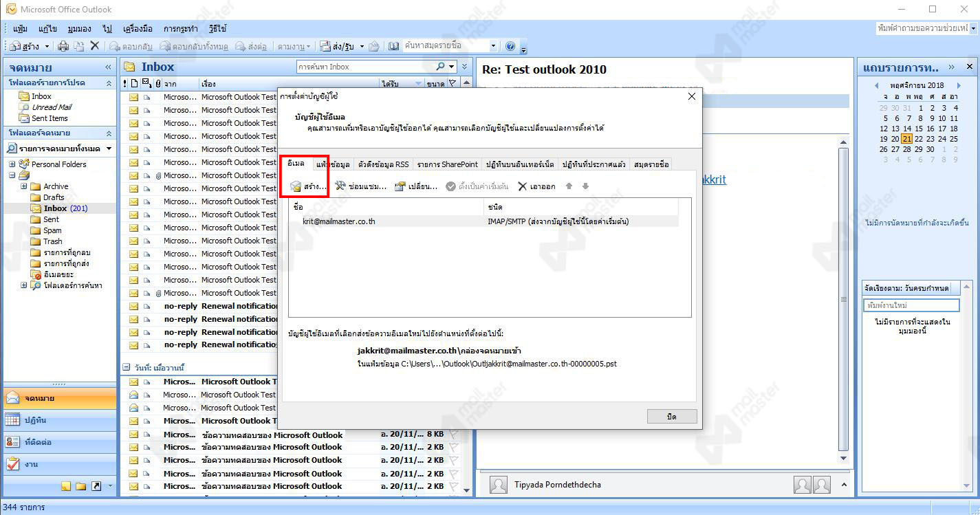Collapse the mailbox account tree node
This screenshot has height=515, width=980.
[x=12, y=175]
